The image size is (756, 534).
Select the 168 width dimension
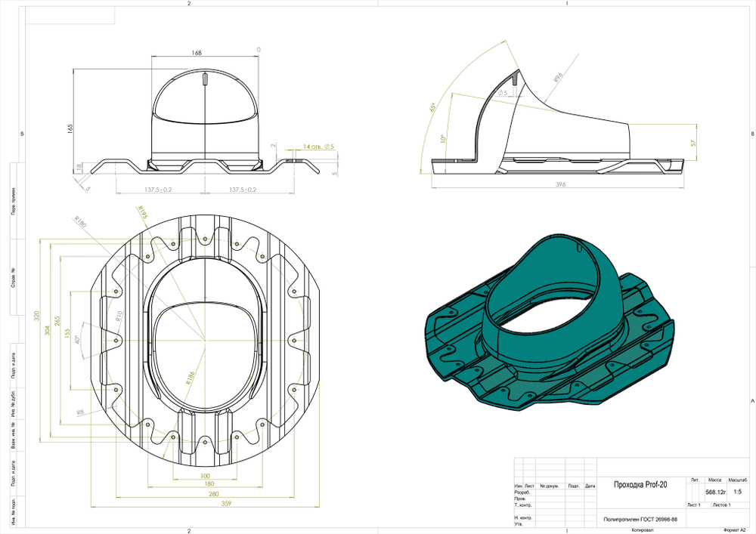click(197, 53)
